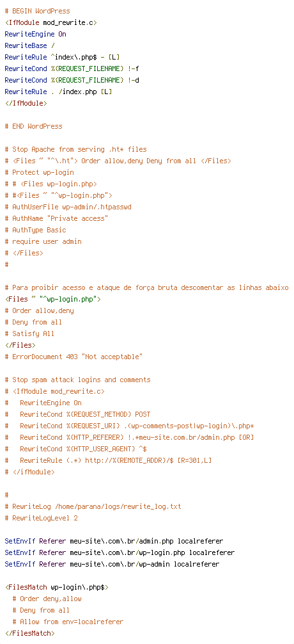Click the 'Stop spam attack logins' comment
Screen dimensions: 294x644
coord(77,379)
